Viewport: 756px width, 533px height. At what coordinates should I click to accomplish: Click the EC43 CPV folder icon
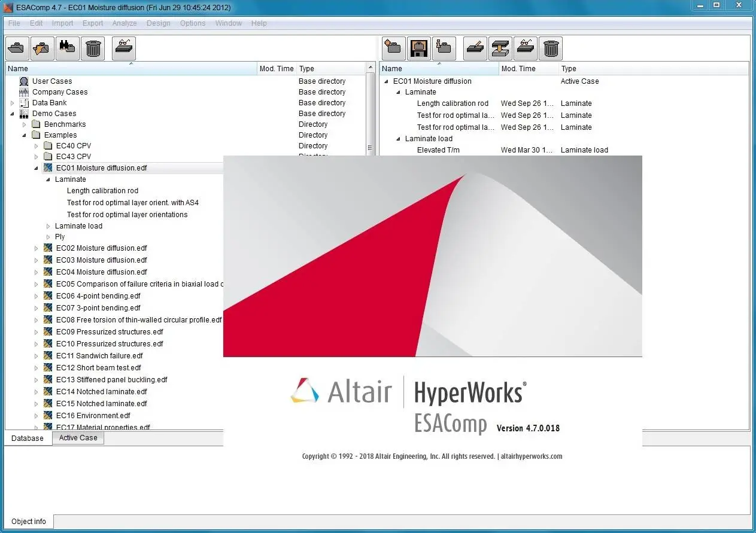click(x=48, y=157)
